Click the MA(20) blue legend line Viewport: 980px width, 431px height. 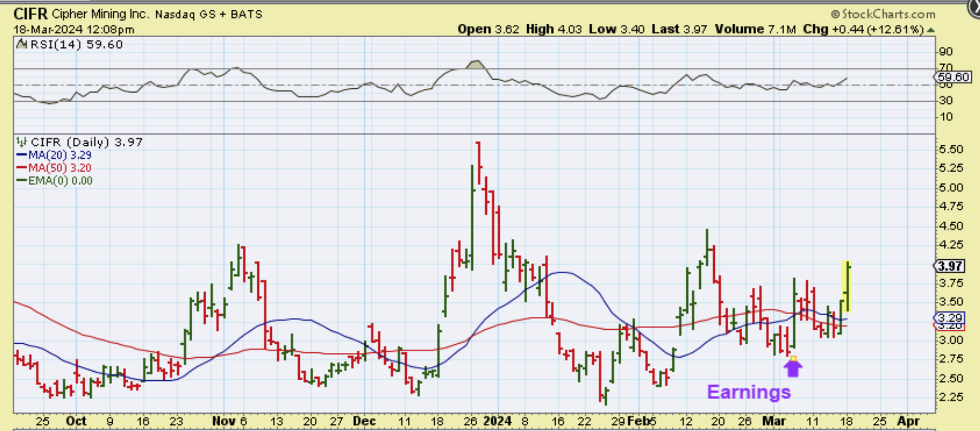pyautogui.click(x=22, y=155)
